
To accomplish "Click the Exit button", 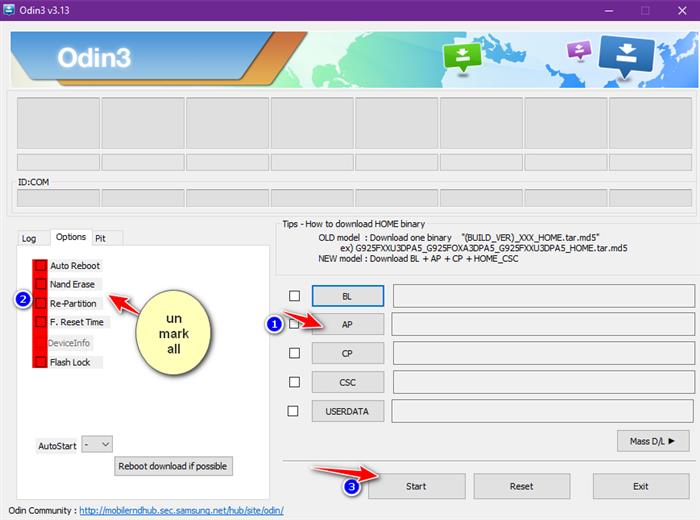I will pyautogui.click(x=641, y=486).
